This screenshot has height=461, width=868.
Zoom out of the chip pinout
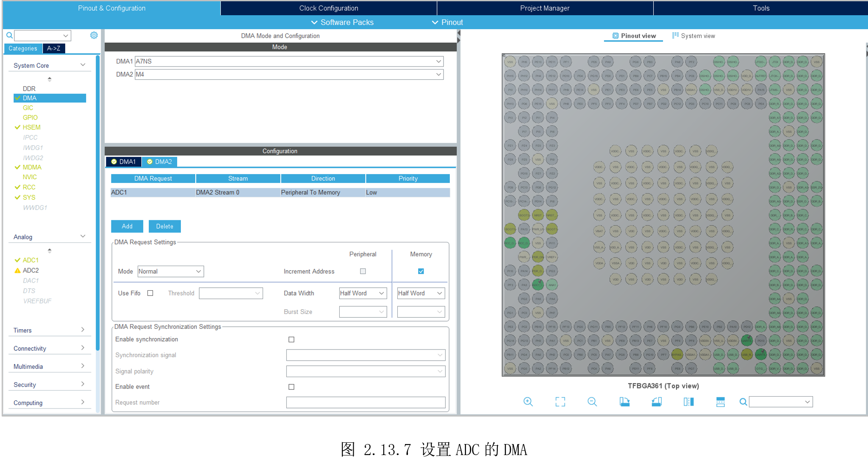(x=592, y=402)
